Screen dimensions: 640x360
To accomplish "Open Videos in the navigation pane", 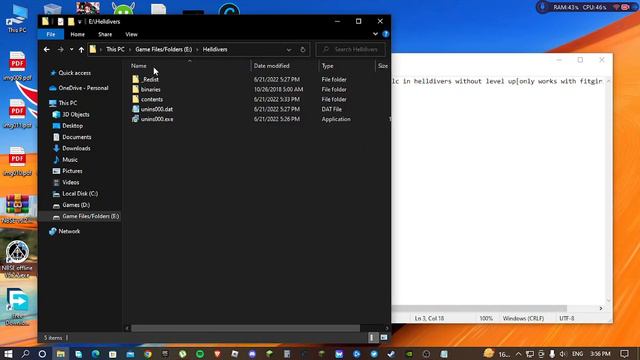I will point(71,182).
